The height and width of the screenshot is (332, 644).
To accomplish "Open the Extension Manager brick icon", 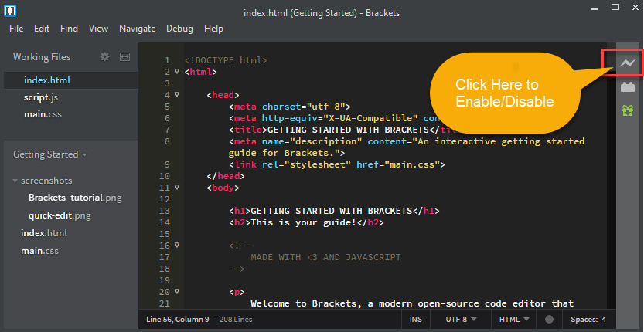I will point(628,87).
